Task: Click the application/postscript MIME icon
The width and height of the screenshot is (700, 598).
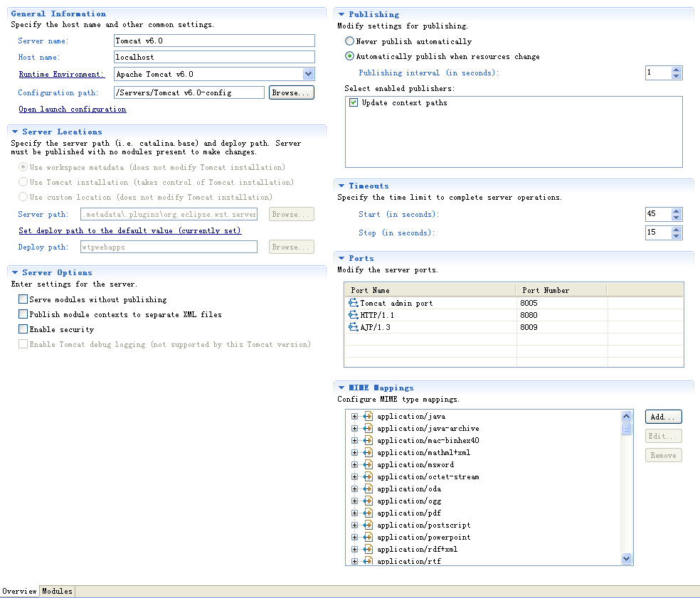Action: 368,525
